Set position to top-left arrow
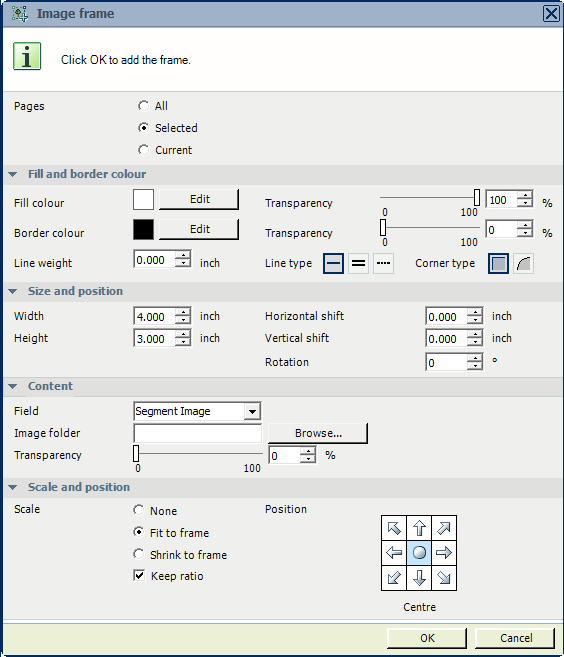The image size is (564, 657). [394, 528]
